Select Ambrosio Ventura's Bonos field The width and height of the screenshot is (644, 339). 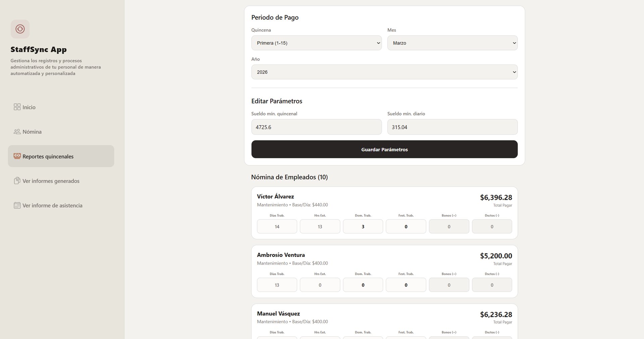pos(449,285)
